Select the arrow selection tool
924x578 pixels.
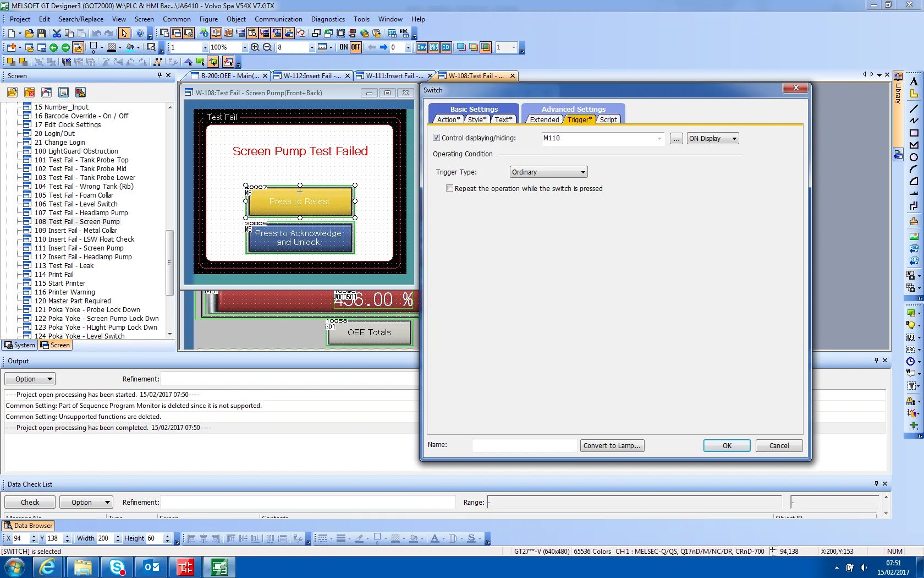[124, 34]
